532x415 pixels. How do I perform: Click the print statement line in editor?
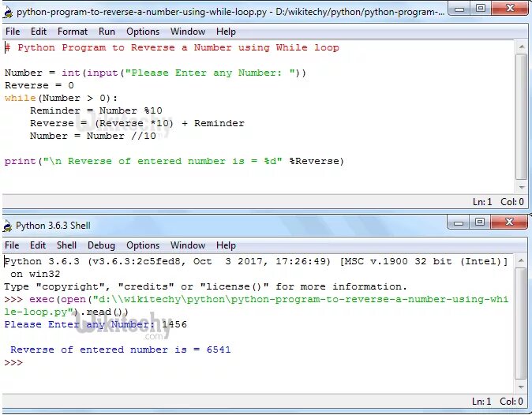click(x=174, y=162)
